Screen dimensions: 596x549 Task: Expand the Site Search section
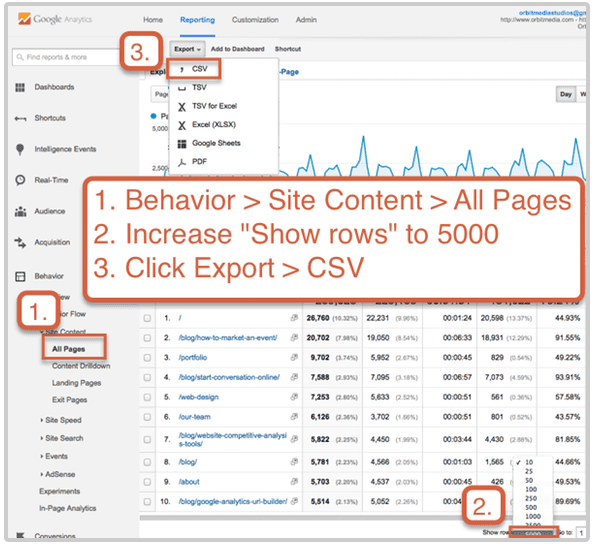62,438
